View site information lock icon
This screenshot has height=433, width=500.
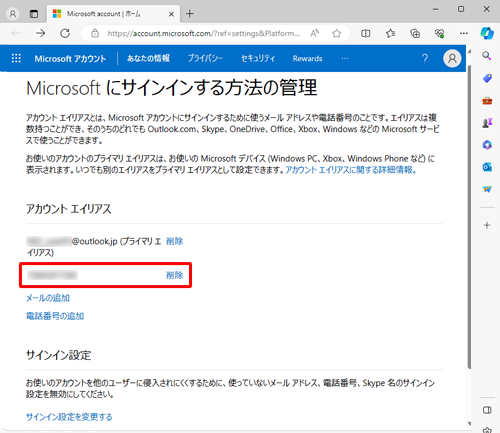click(95, 33)
